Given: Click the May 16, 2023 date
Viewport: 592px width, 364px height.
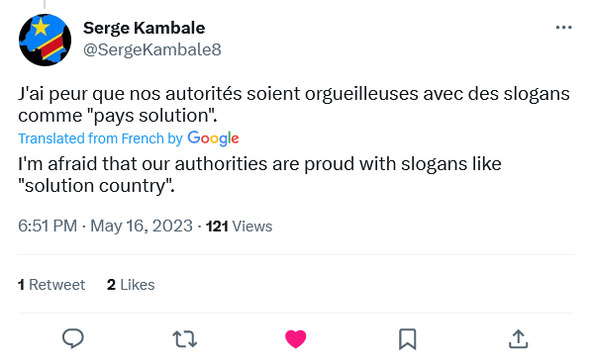Looking at the screenshot, I should (x=142, y=227).
